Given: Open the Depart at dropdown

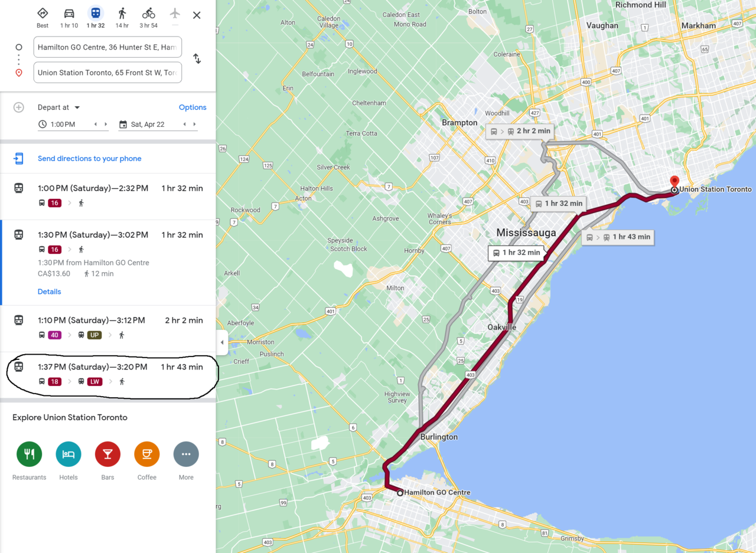Looking at the screenshot, I should (58, 107).
